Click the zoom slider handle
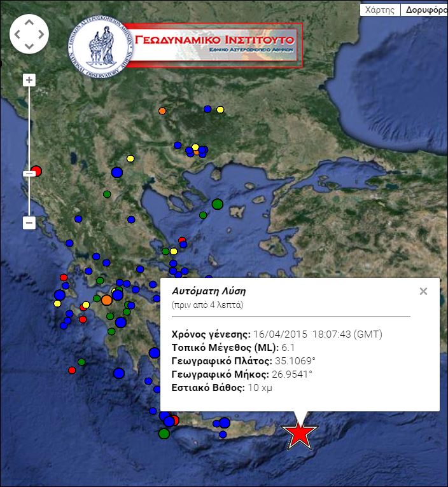 point(29,174)
